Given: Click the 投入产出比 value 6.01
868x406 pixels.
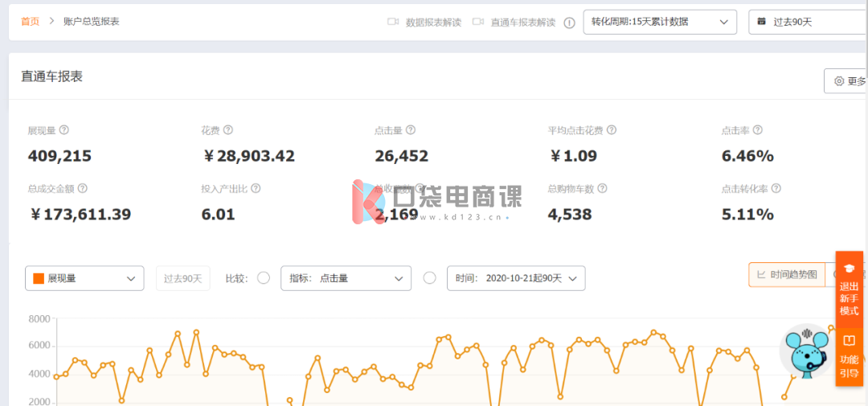Looking at the screenshot, I should [x=218, y=215].
